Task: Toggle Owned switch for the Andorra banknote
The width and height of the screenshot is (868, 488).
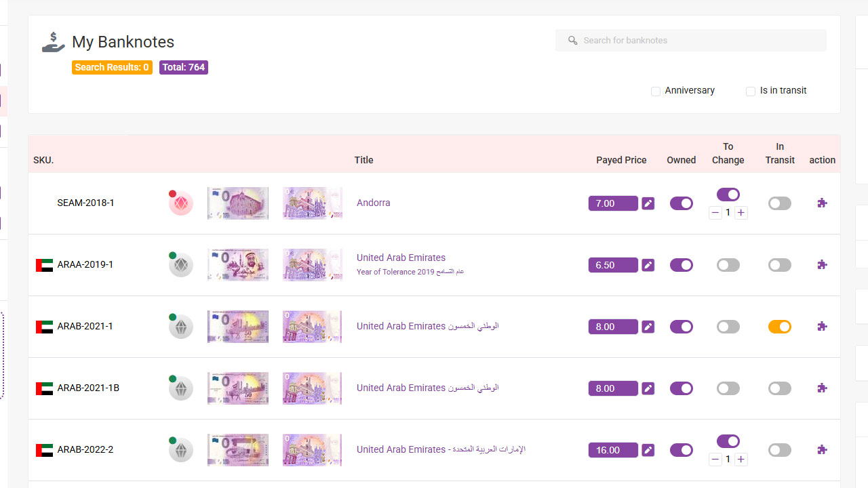Action: click(x=681, y=203)
